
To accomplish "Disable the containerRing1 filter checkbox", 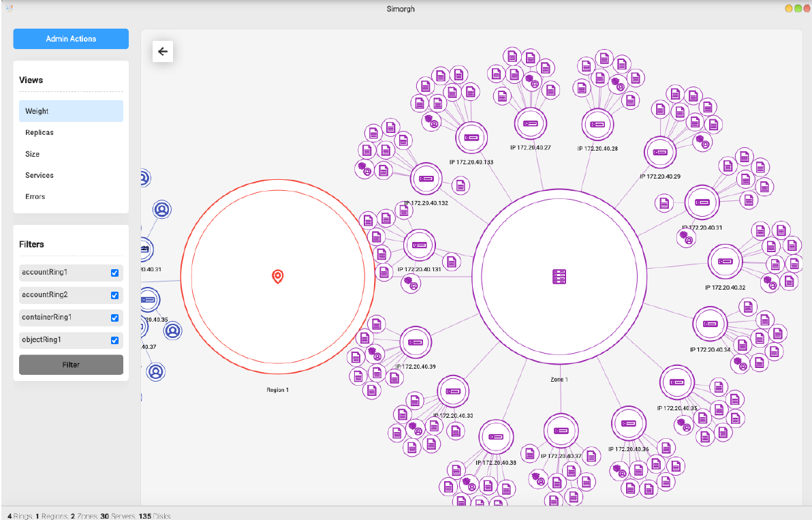I will (x=114, y=318).
